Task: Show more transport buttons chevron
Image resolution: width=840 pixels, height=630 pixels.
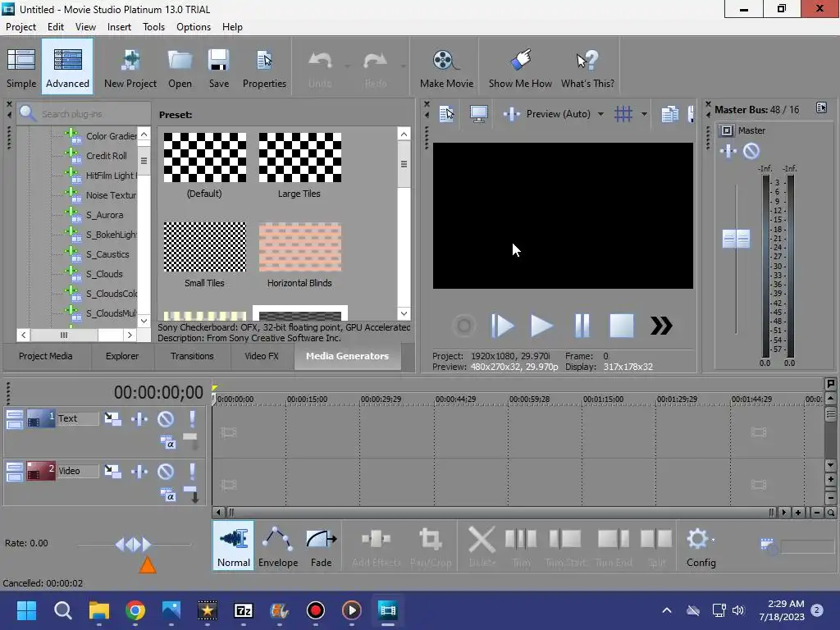Action: point(661,326)
